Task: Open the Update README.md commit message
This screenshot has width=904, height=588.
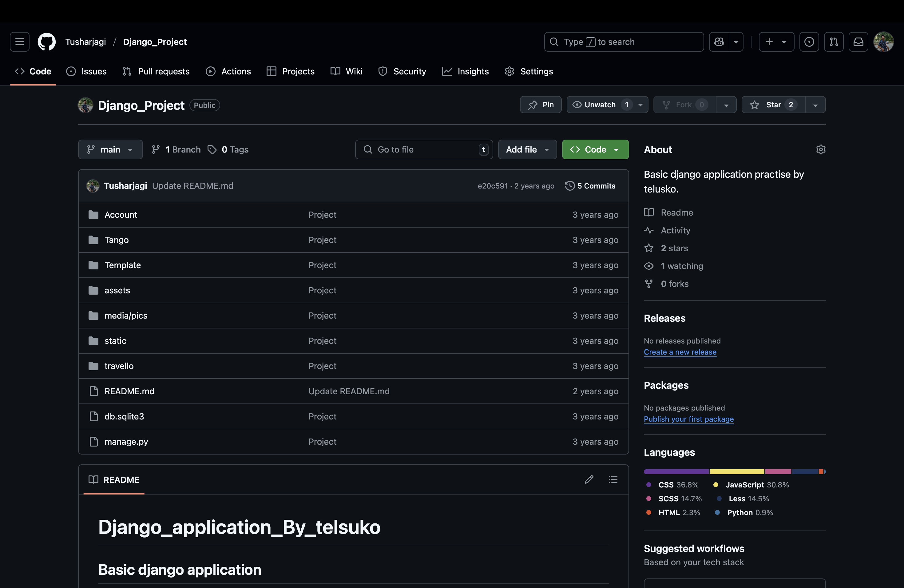Action: [x=192, y=186]
